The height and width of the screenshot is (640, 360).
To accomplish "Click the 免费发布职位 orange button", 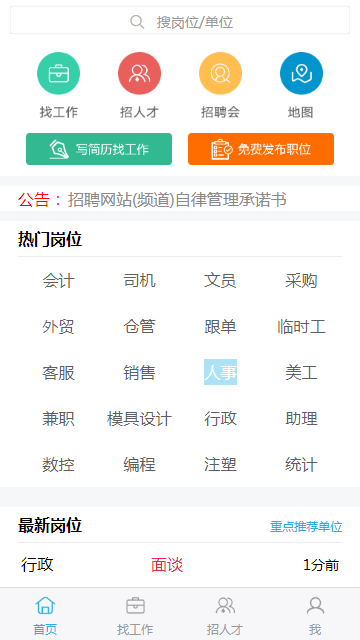I will [261, 149].
